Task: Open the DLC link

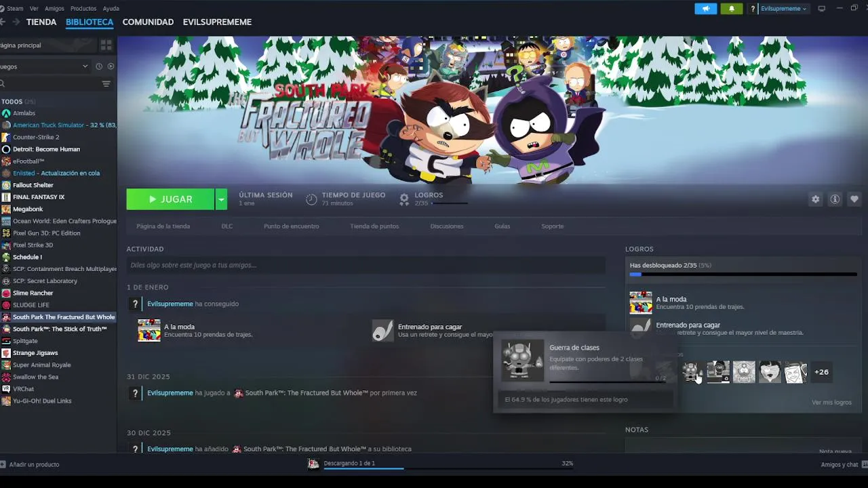Action: click(227, 226)
